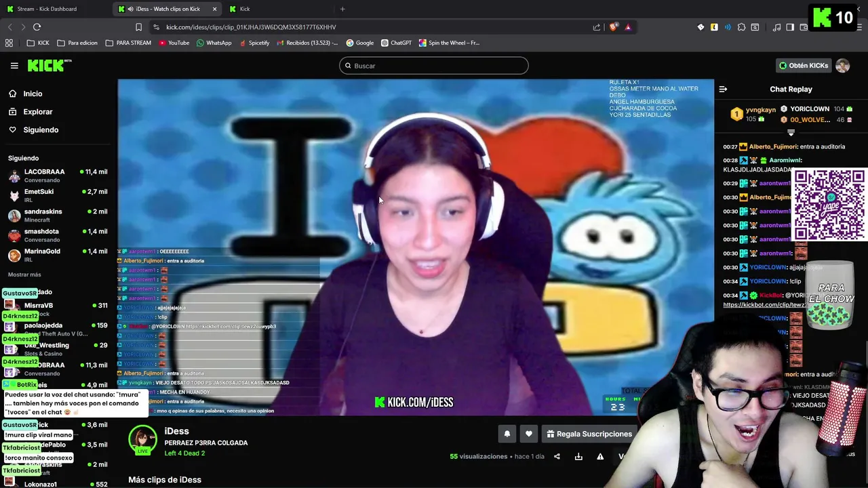The height and width of the screenshot is (488, 868).
Task: Open Inicio in the sidebar
Action: (x=33, y=94)
